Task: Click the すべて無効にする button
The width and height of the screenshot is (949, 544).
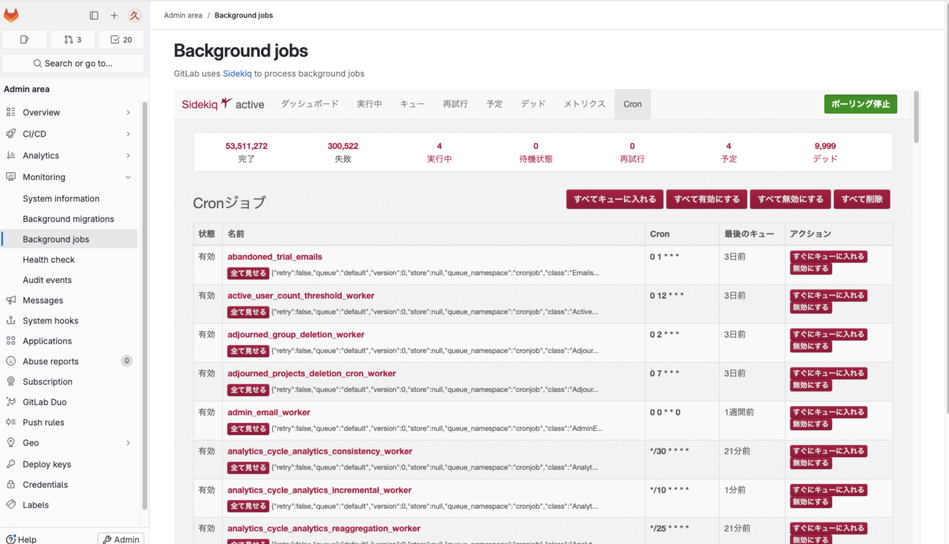Action: click(x=790, y=199)
